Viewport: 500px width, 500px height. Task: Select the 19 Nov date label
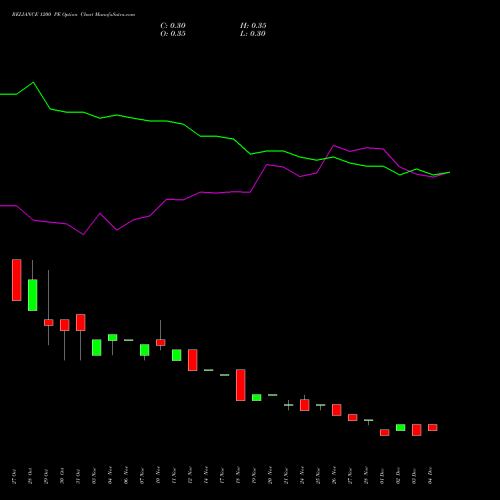[254, 476]
